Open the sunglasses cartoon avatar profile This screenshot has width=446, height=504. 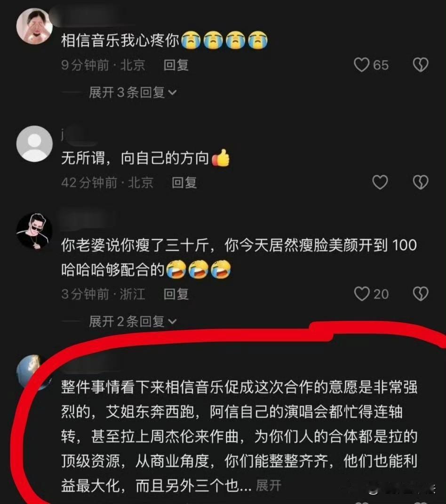pos(34,231)
